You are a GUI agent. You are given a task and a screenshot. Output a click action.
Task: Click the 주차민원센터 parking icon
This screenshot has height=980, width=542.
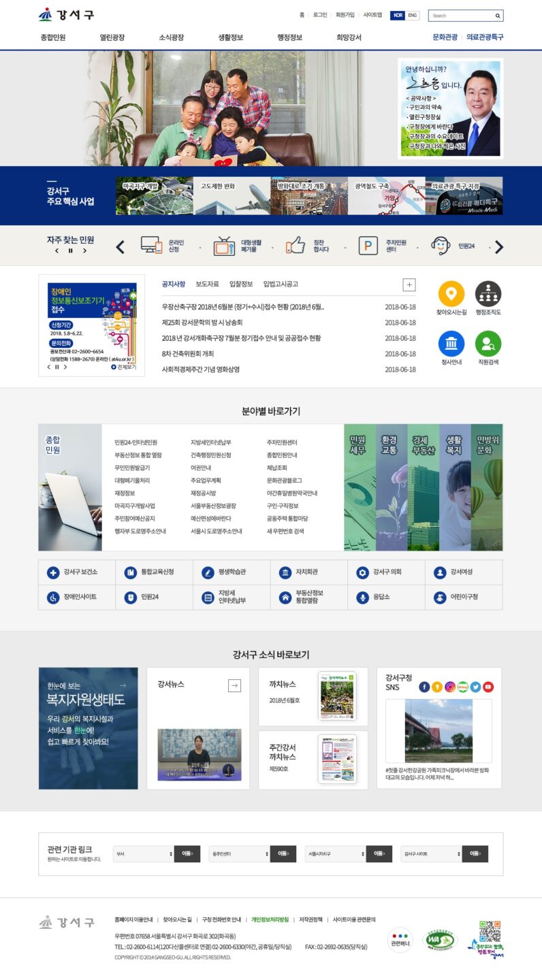click(x=368, y=246)
